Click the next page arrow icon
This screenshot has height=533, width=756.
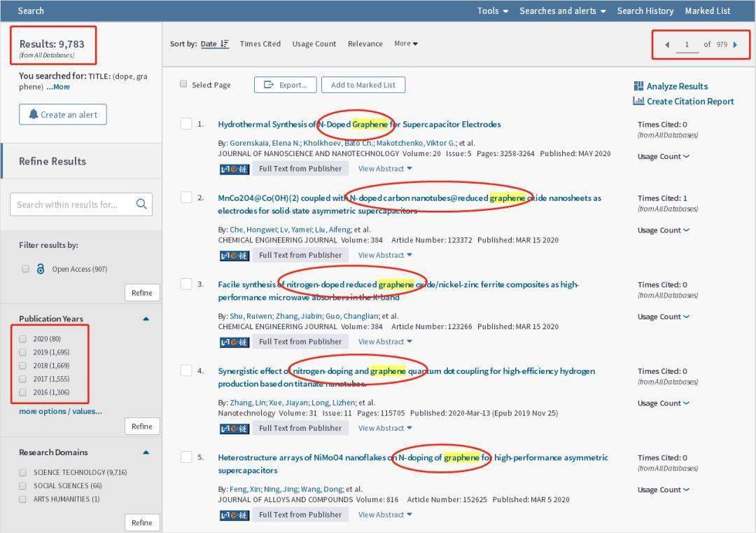[x=735, y=45]
